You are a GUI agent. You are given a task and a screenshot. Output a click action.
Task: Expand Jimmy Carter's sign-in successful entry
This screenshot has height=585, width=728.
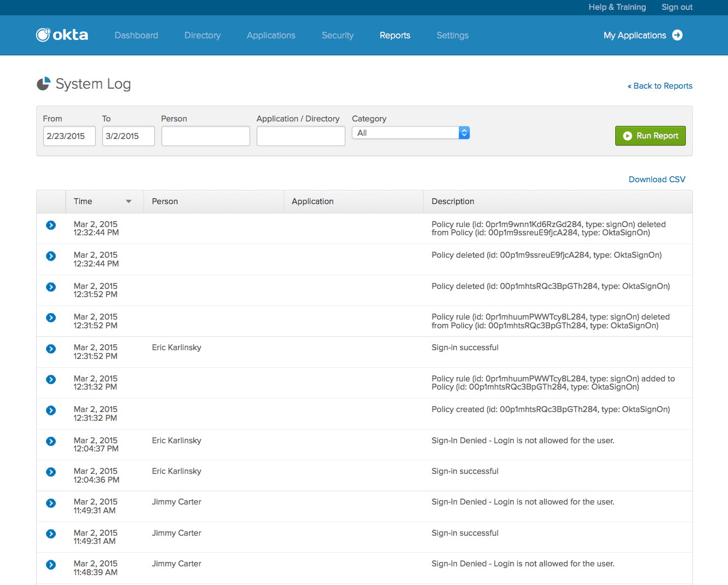pos(51,534)
